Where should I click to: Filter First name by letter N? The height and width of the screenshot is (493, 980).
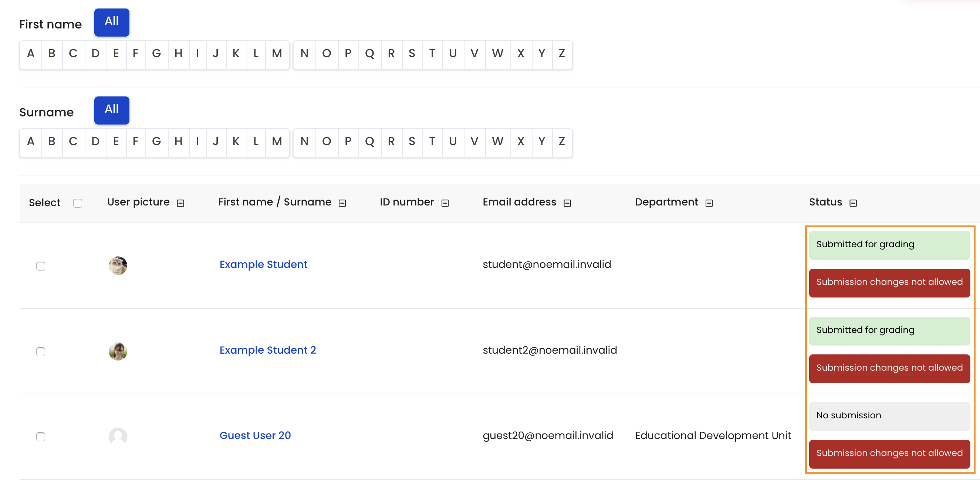click(304, 55)
